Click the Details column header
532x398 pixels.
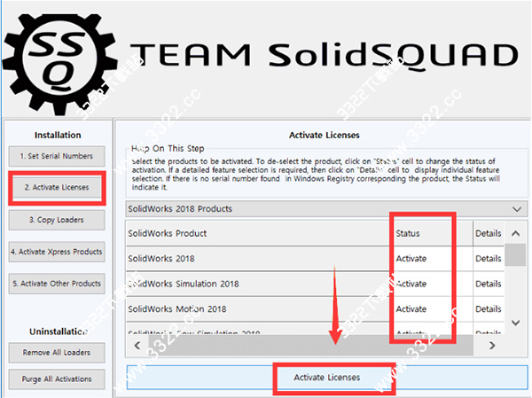489,233
